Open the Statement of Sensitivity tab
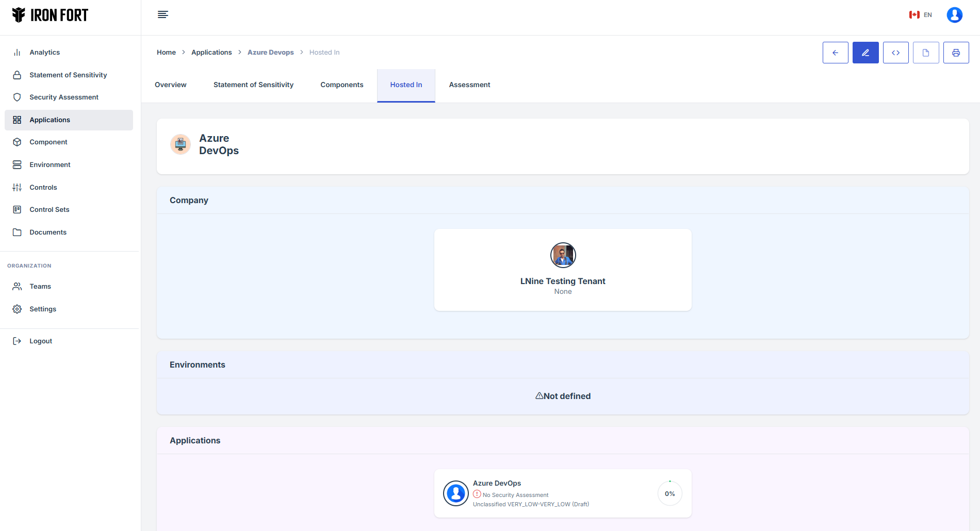This screenshot has width=980, height=531. 253,85
